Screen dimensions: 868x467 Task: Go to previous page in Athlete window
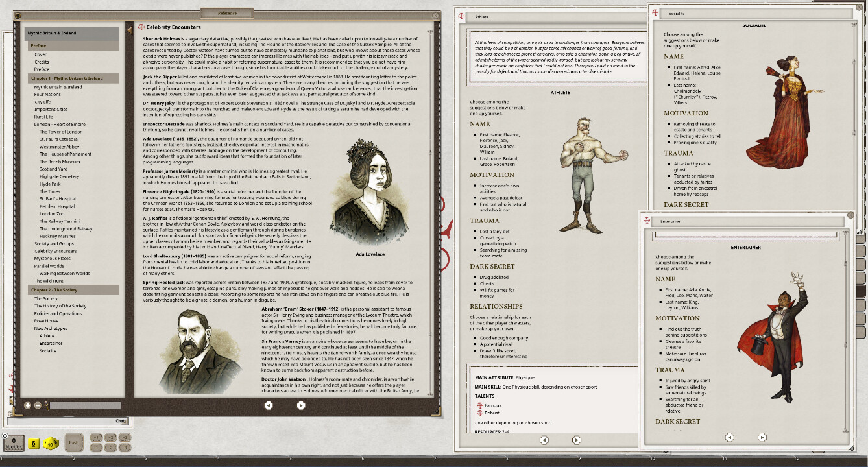coord(544,440)
